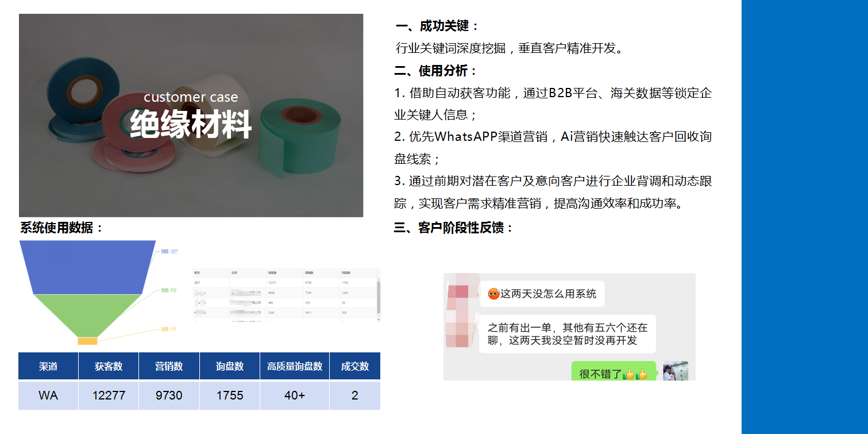Click the small table's scrollbar down arrow

[x=379, y=318]
